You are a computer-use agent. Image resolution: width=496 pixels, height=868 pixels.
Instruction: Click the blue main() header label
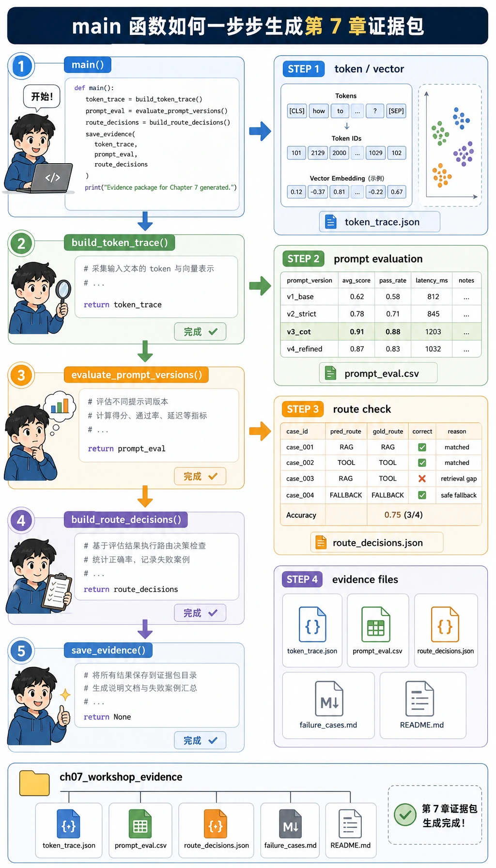(x=88, y=64)
